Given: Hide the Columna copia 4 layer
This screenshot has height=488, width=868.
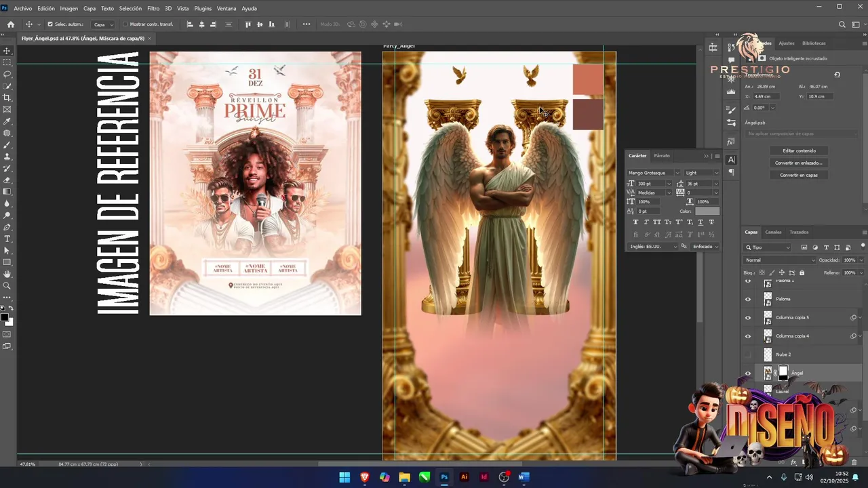Looking at the screenshot, I should [748, 336].
